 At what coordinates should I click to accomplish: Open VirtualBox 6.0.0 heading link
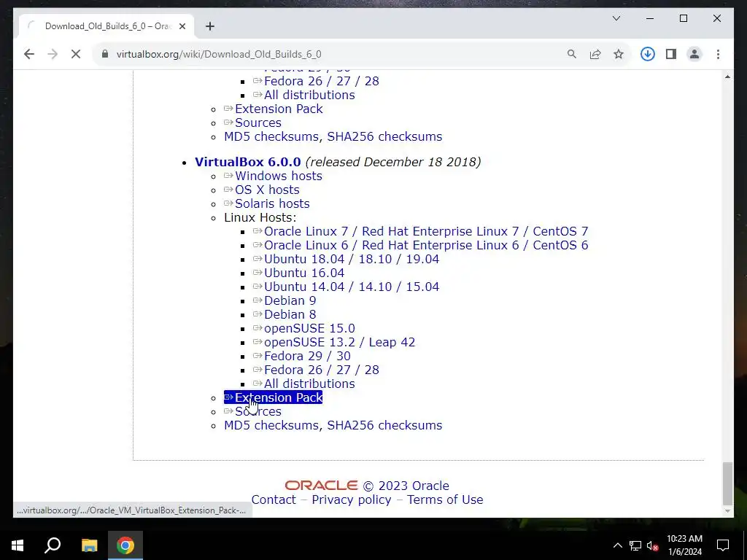point(248,162)
